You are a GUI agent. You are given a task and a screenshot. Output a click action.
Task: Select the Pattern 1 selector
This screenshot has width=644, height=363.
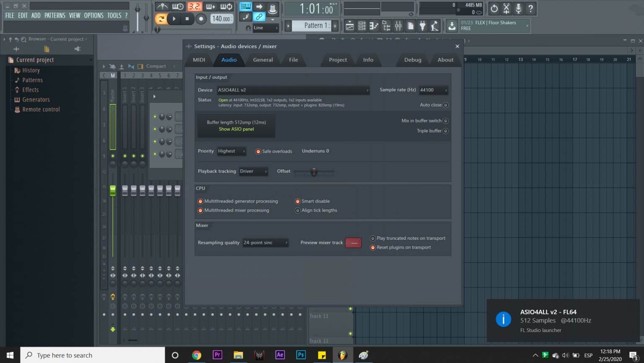pos(311,26)
